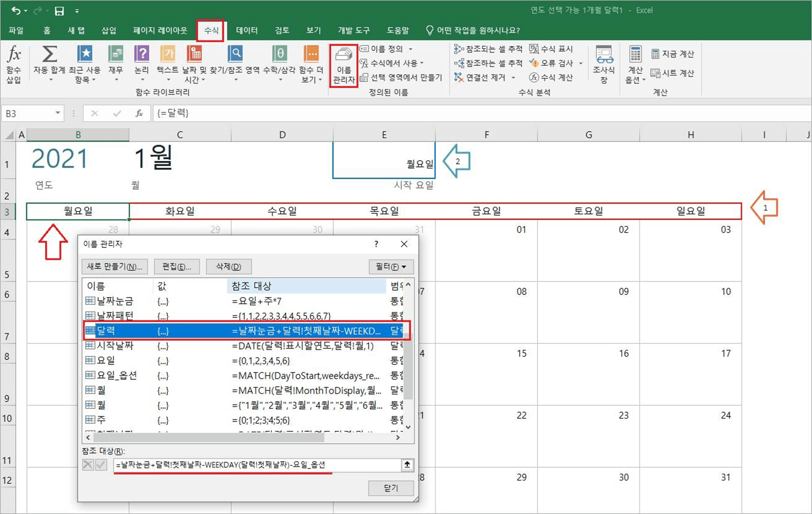Click the Save icon in quick access toolbar
Screen dimensions: 812x514
(59, 11)
